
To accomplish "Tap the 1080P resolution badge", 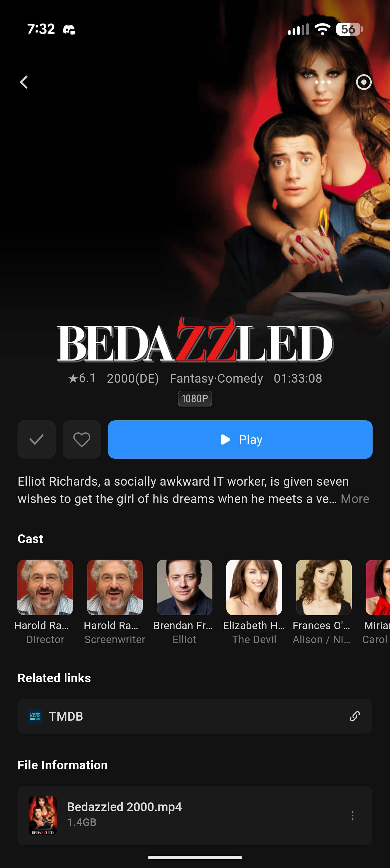I will point(195,399).
